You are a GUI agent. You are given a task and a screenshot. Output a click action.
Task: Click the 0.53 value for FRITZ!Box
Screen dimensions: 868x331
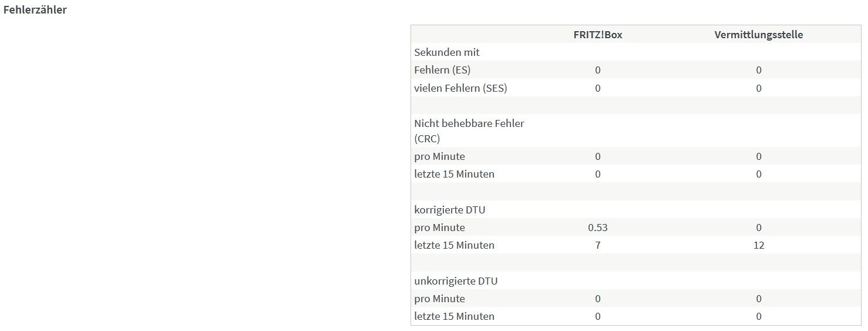pyautogui.click(x=597, y=228)
